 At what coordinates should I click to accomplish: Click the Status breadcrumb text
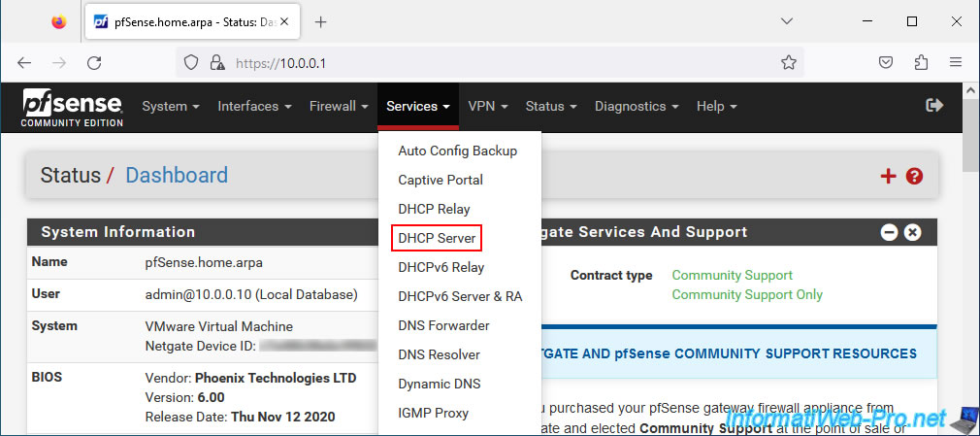pos(71,175)
